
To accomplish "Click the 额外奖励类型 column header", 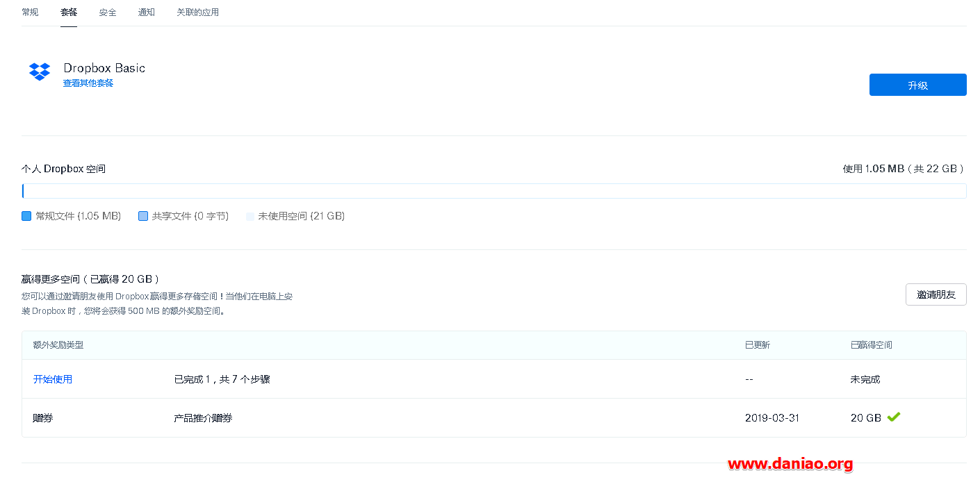I will 58,345.
